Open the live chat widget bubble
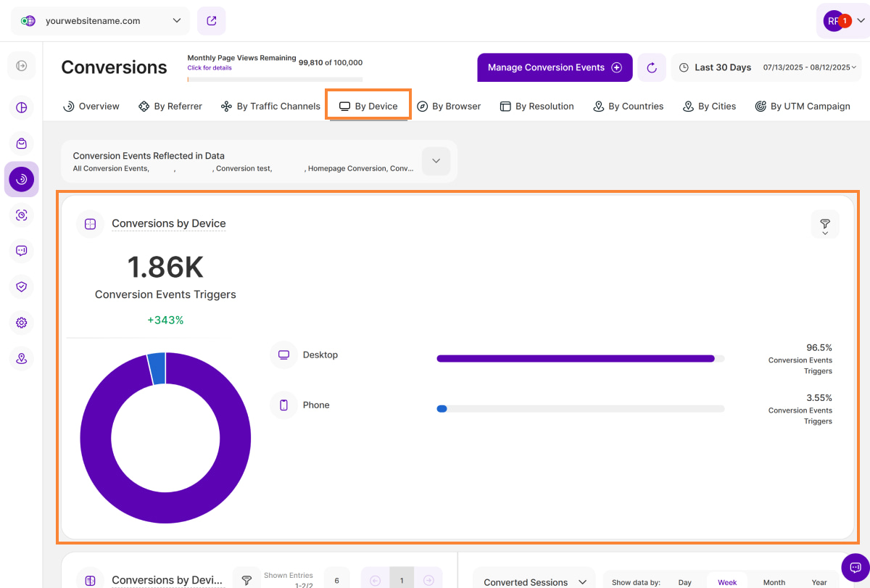 tap(855, 567)
